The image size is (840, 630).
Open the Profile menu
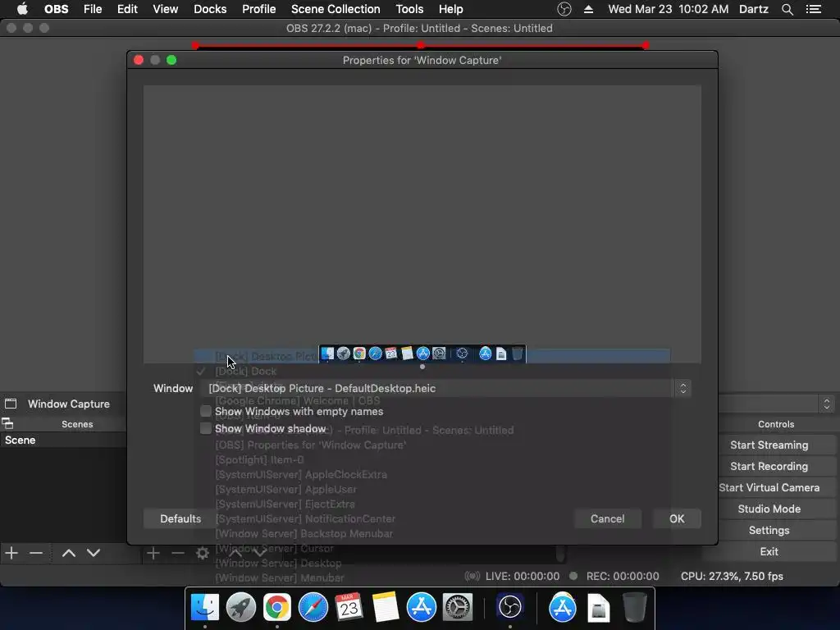pyautogui.click(x=258, y=9)
